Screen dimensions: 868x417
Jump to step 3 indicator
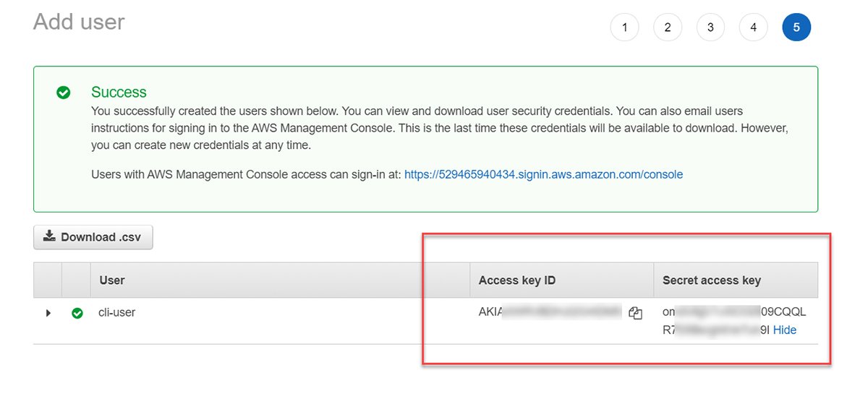[x=710, y=27]
